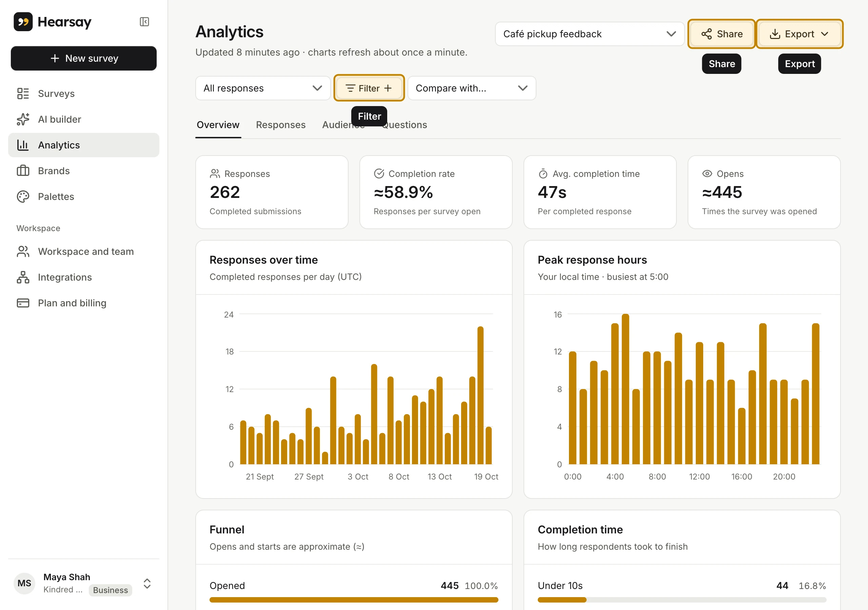
Task: Go to Surveys in the sidebar
Action: tap(83, 93)
